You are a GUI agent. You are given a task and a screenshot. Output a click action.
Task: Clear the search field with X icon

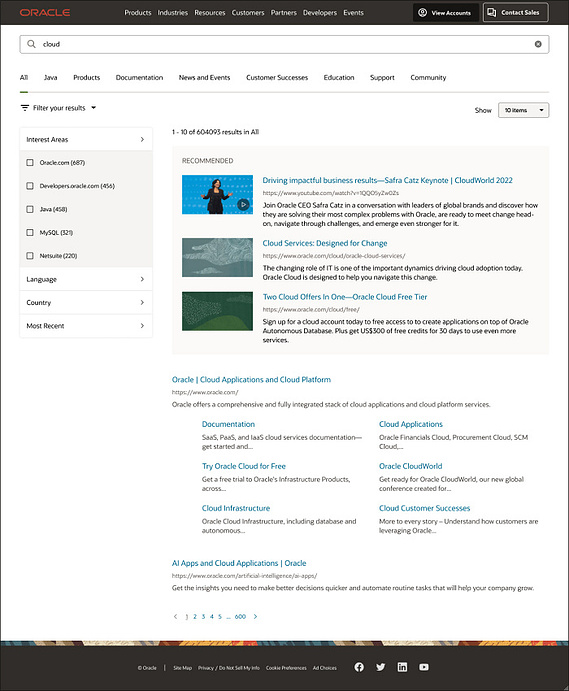538,44
